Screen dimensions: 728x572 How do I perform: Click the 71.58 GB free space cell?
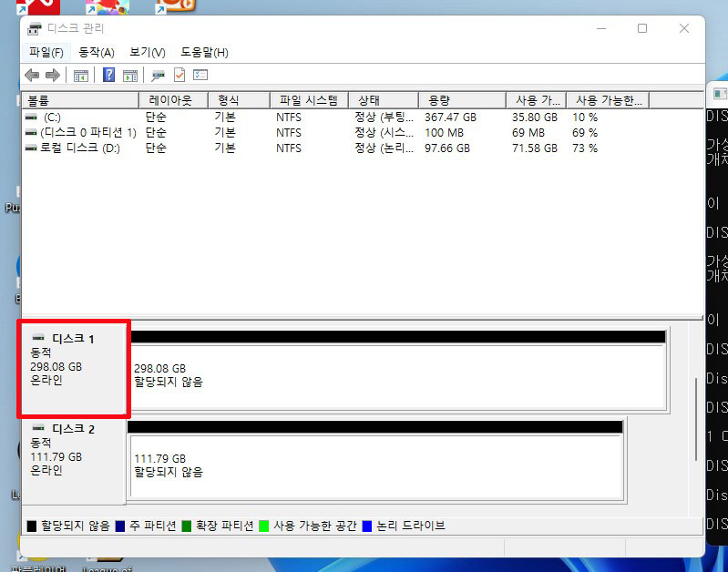coord(535,148)
